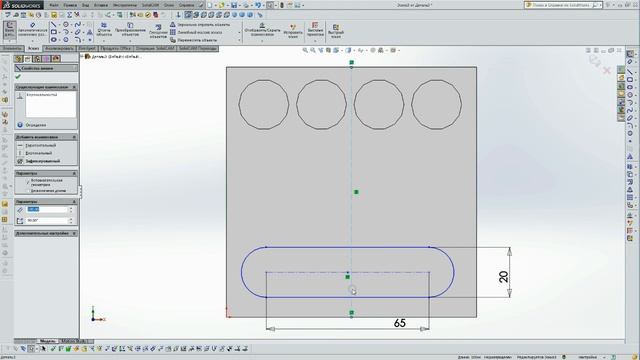The image size is (640, 360).
Task: Switch to Продукты Office ribbon tab
Action: click(x=116, y=49)
